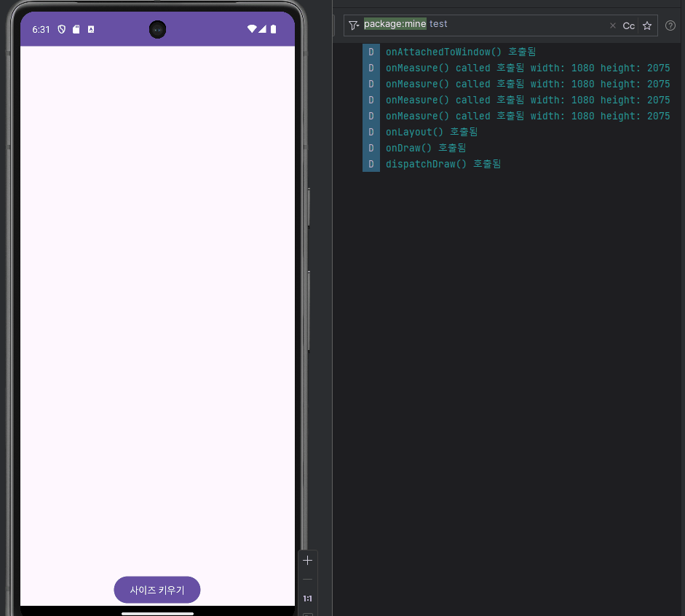Viewport: 685px width, 616px height.
Task: Zoom out the emulator with minus button
Action: pyautogui.click(x=307, y=580)
